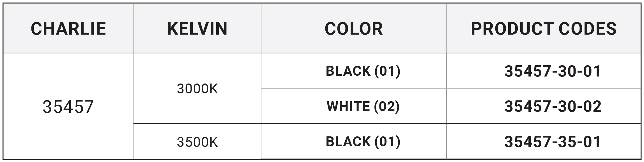Select the 3500K Kelvin cell
The image size is (644, 162).
pyautogui.click(x=197, y=142)
